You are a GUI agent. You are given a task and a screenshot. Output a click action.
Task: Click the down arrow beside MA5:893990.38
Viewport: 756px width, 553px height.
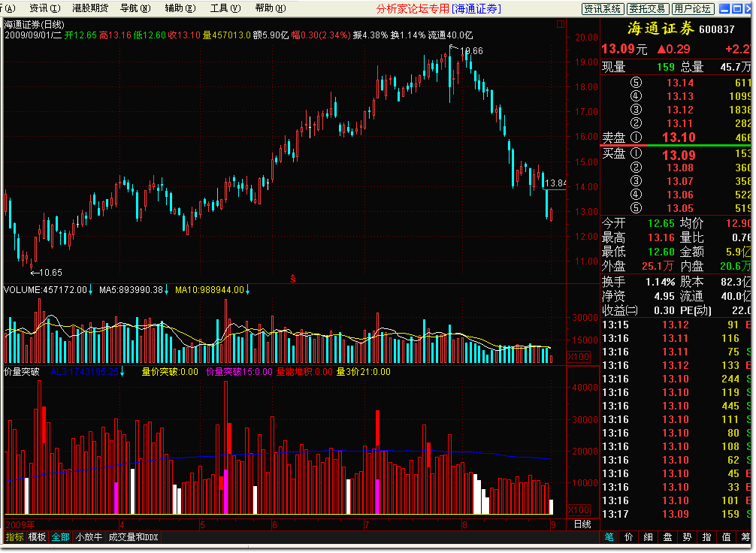(x=166, y=290)
